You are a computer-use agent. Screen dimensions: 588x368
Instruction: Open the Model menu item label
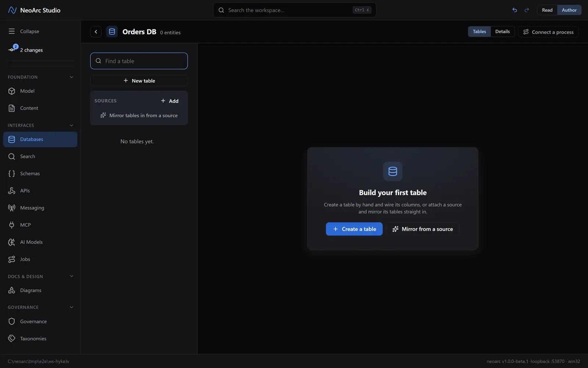pos(27,91)
